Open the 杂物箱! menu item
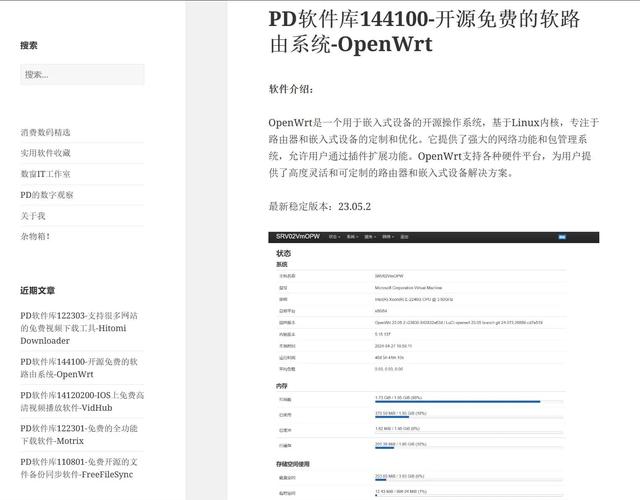640x500 pixels. pos(35,236)
